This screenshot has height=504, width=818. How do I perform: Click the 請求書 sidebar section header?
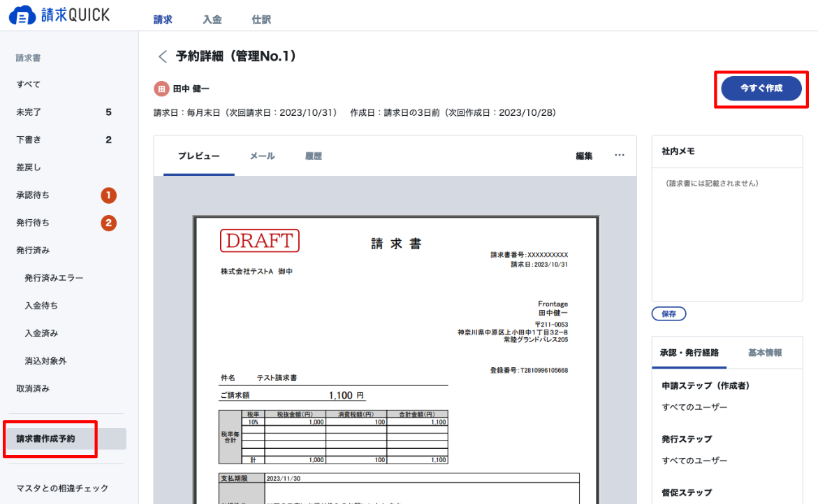click(x=28, y=58)
